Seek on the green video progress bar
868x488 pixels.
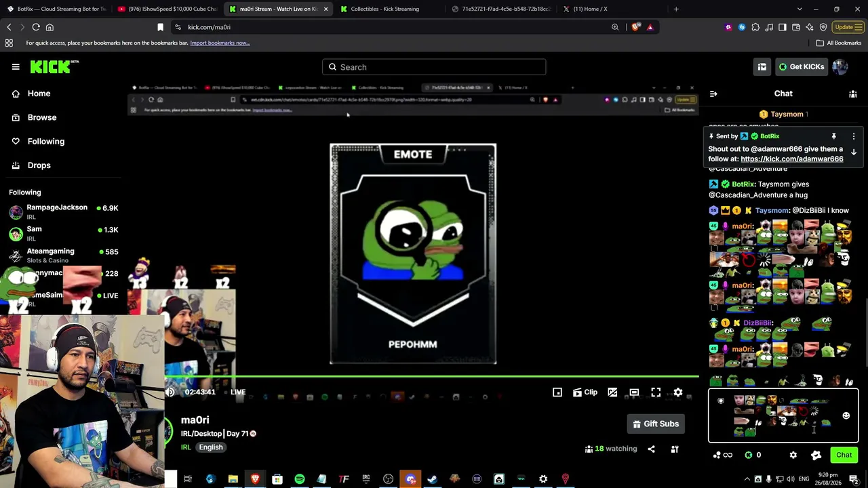click(x=431, y=376)
